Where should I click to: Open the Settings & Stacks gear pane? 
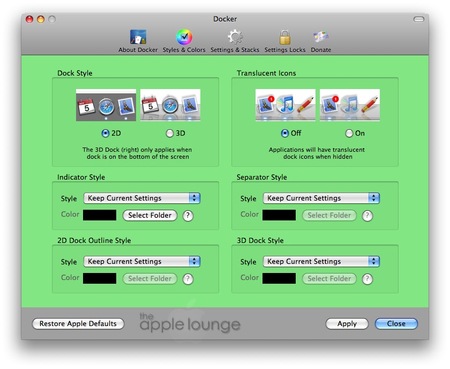(235, 41)
